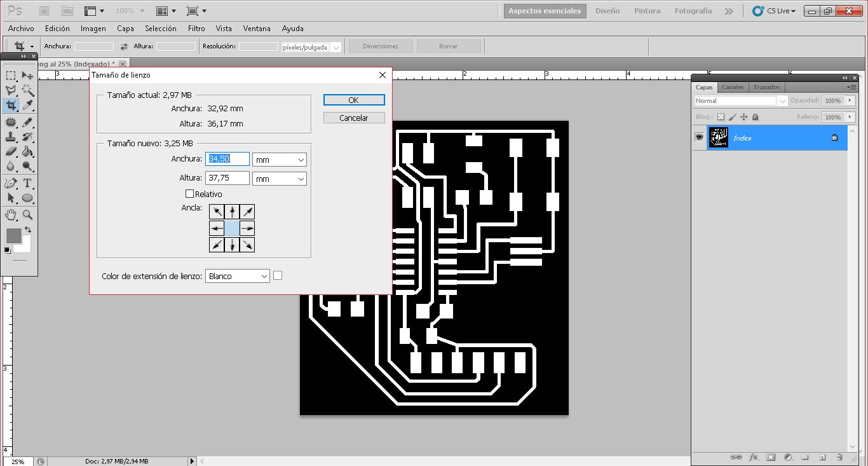
Task: Select the Healing Brush tool
Action: click(11, 122)
